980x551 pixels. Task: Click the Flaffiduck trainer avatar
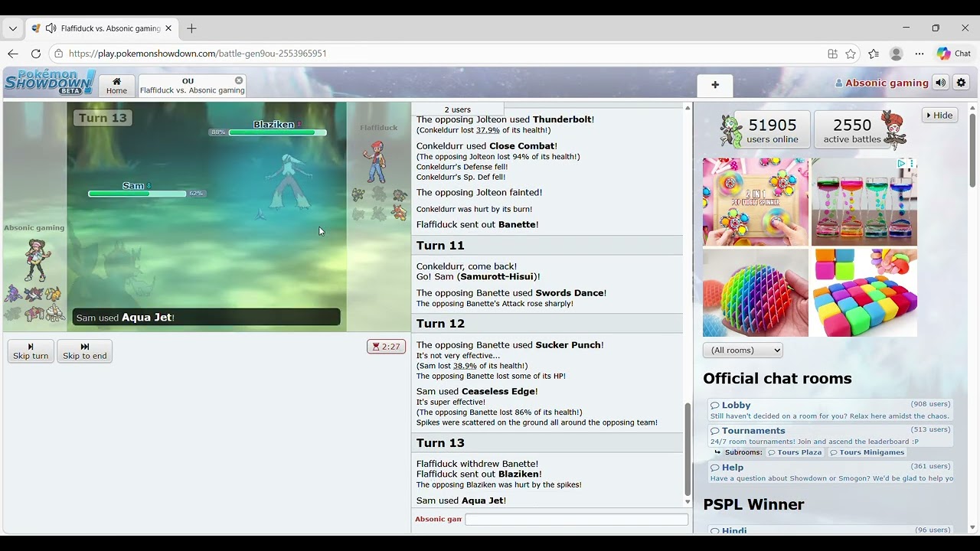tap(375, 161)
